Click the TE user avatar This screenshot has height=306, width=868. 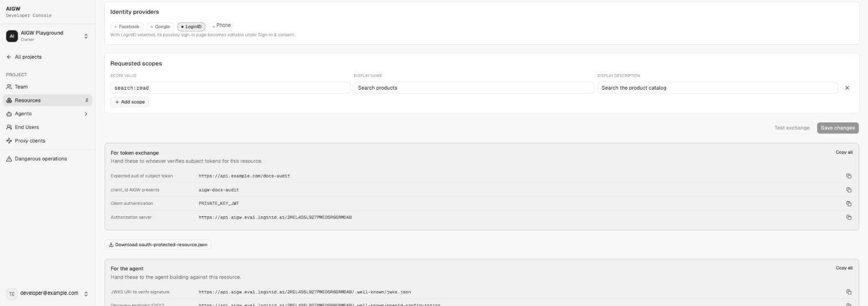tap(12, 294)
